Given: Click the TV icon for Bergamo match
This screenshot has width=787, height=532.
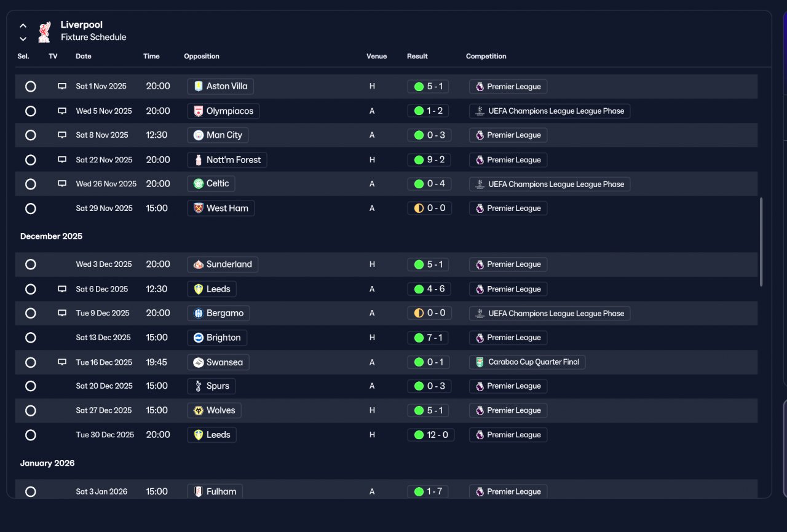Looking at the screenshot, I should [x=62, y=313].
